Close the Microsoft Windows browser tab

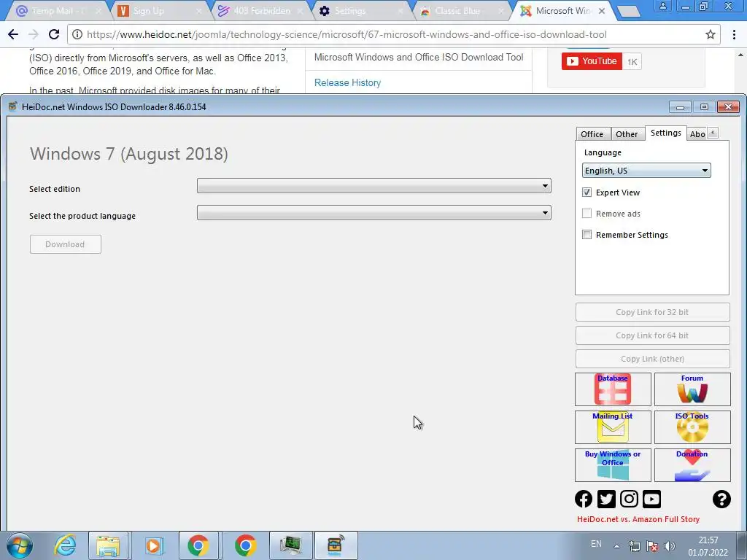point(602,11)
